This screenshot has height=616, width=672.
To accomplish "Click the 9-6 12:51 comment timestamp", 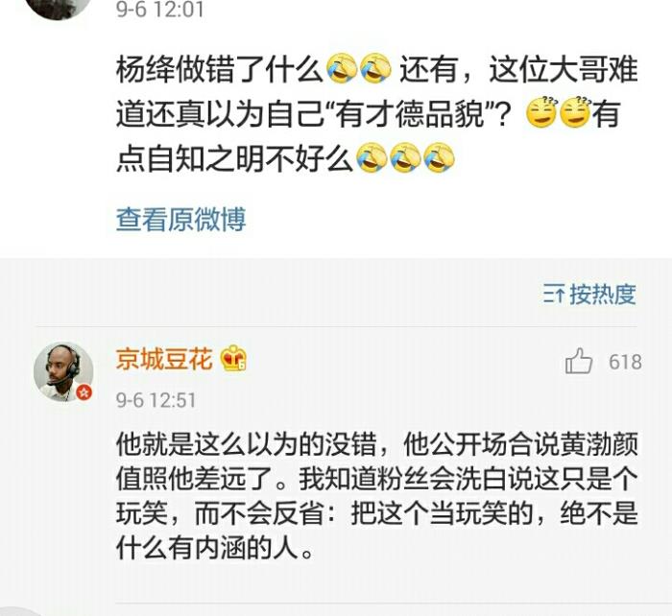I will pos(156,400).
